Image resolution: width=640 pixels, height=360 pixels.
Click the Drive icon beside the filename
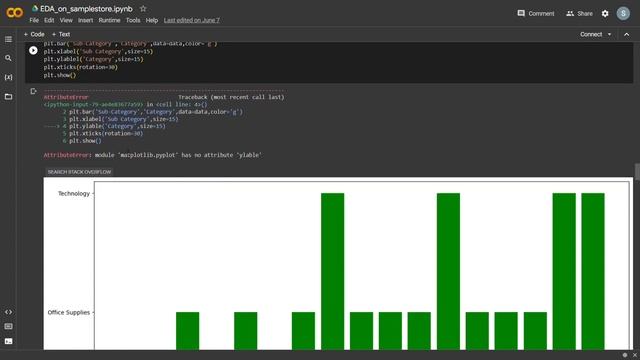[35, 9]
